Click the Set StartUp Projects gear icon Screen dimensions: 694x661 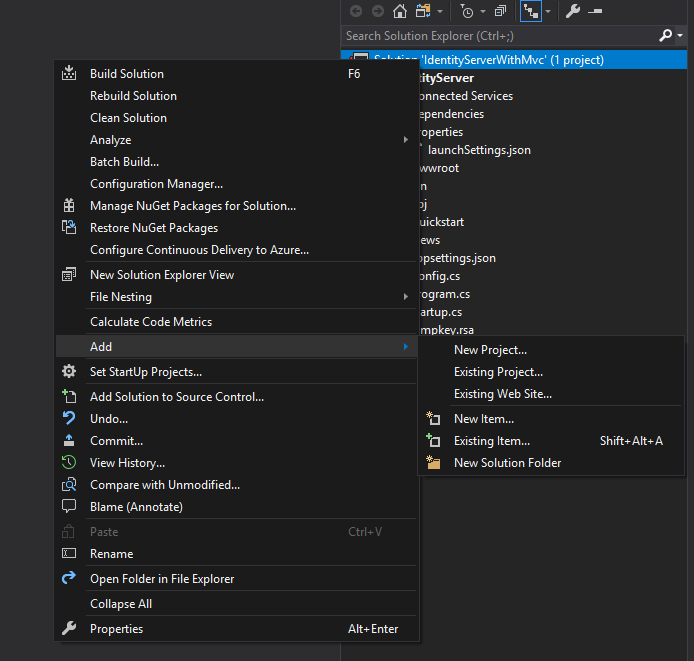tap(69, 371)
